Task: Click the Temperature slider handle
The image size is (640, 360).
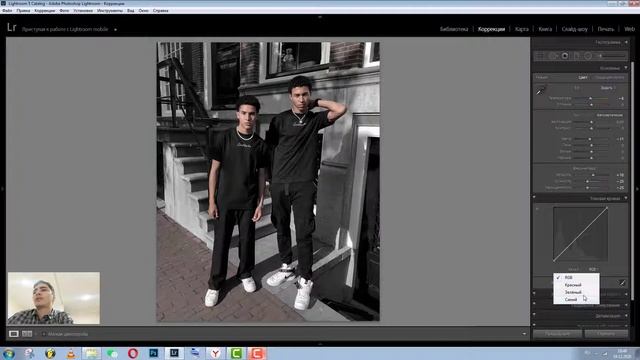Action: point(590,98)
